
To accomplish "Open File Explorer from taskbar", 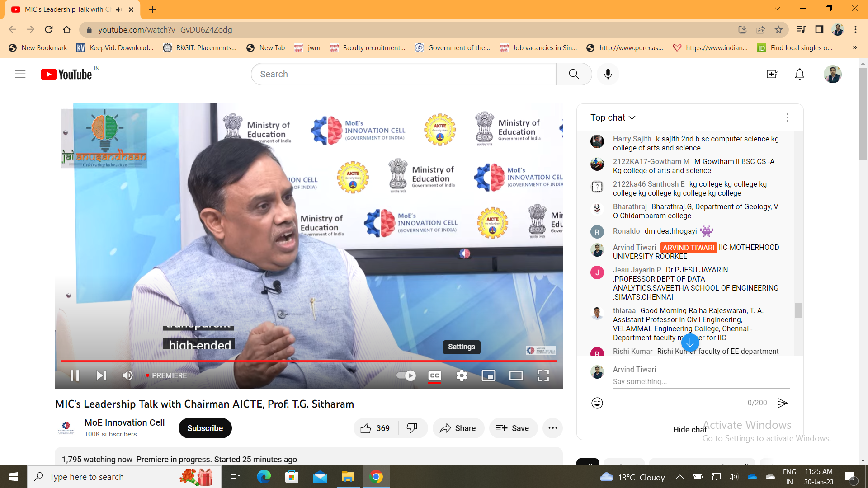I will [348, 477].
